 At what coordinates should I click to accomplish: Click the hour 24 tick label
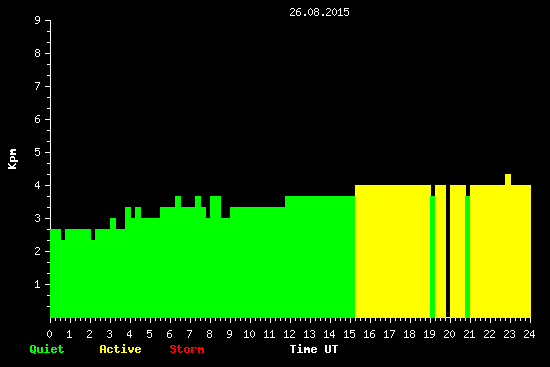pyautogui.click(x=529, y=334)
